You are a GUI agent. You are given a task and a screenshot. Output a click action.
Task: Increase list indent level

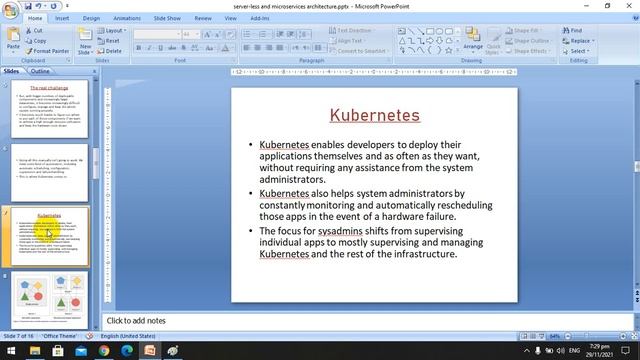coord(291,34)
